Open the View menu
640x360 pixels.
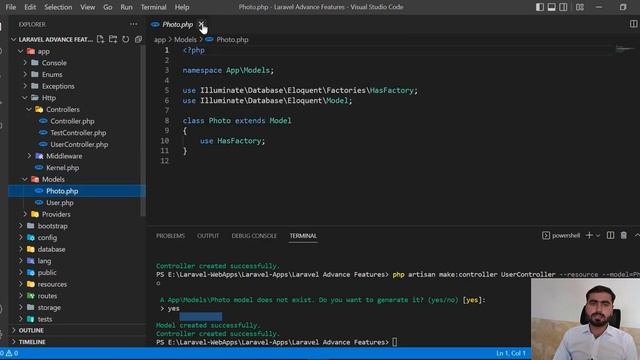coord(87,7)
